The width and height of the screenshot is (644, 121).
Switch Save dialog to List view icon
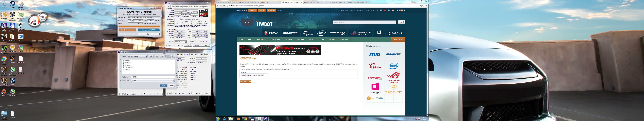pos(168,56)
